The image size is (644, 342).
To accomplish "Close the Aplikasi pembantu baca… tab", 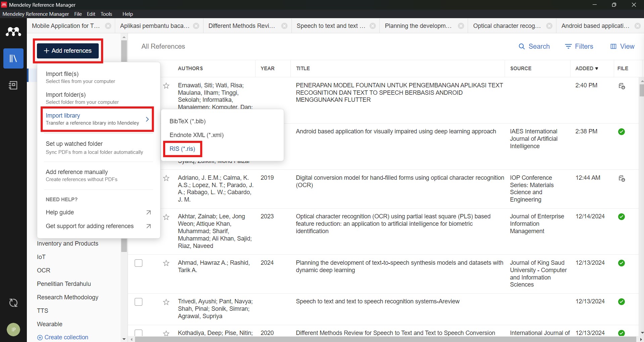I will coord(196,26).
